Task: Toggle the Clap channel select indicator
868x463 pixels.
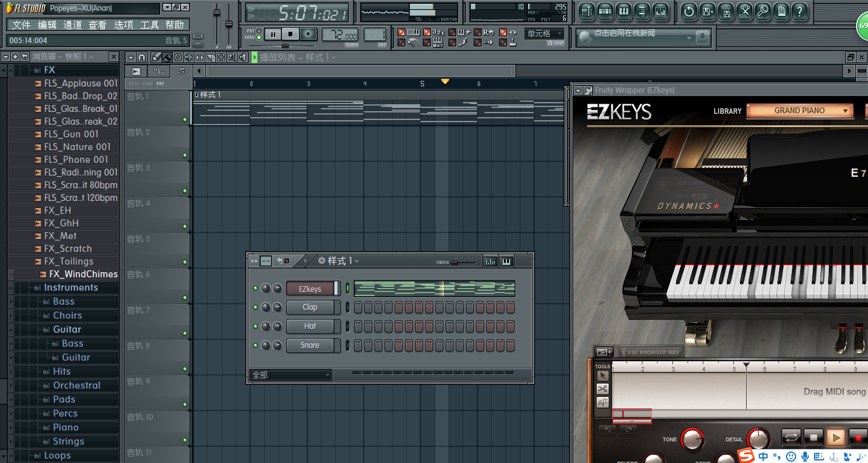Action: [x=348, y=307]
